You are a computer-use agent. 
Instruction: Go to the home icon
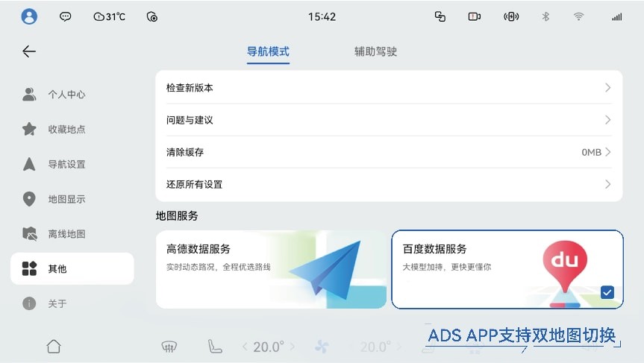(x=54, y=347)
